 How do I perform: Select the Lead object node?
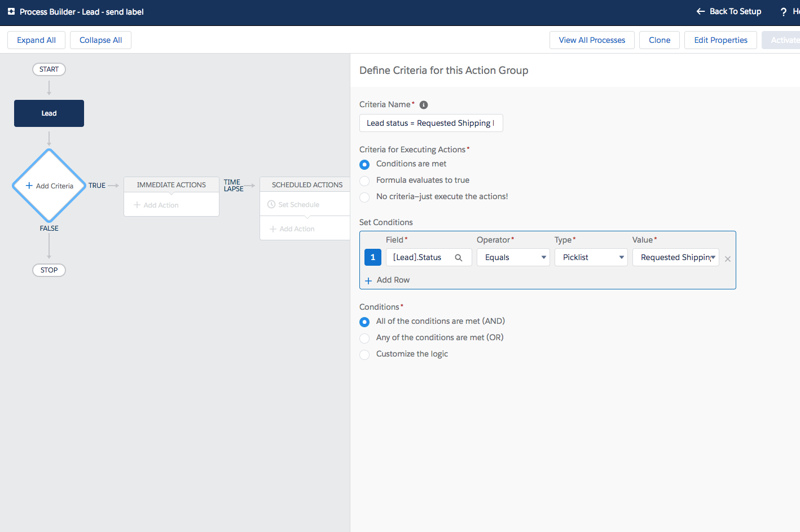[49, 113]
